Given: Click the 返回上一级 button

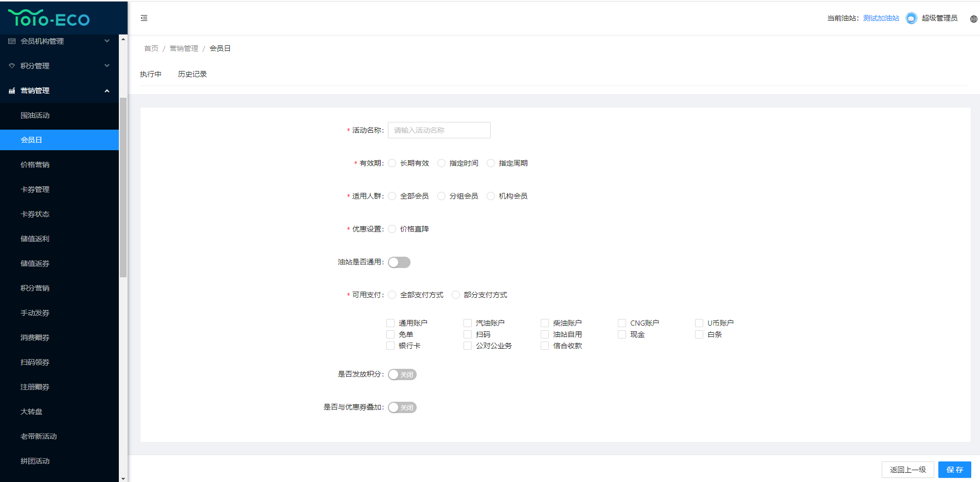Looking at the screenshot, I should pyautogui.click(x=908, y=470).
